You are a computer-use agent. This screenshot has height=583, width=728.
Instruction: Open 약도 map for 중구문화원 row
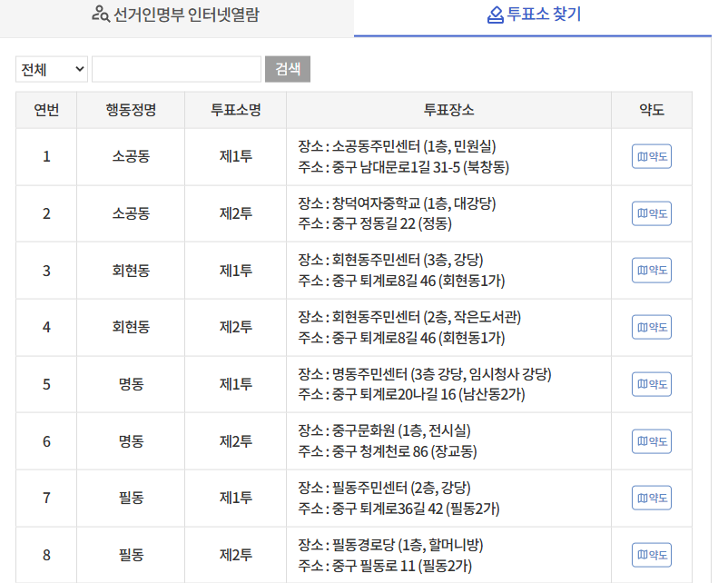point(652,441)
